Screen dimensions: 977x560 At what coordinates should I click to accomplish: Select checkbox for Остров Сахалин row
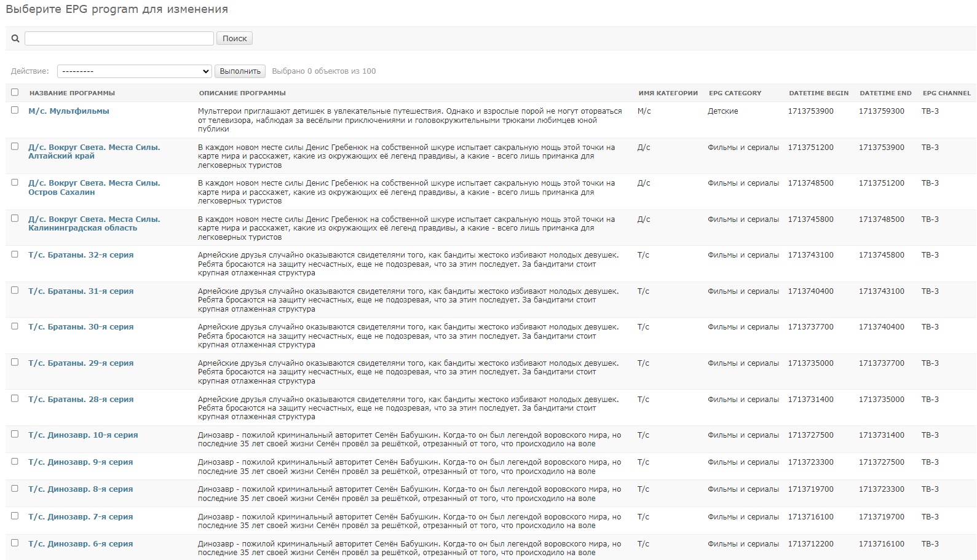point(15,182)
